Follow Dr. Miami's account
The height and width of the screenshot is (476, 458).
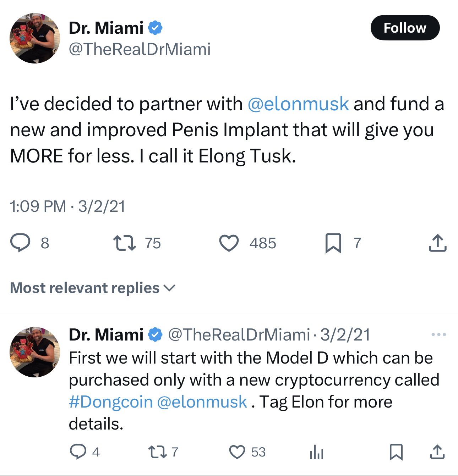coord(405,28)
